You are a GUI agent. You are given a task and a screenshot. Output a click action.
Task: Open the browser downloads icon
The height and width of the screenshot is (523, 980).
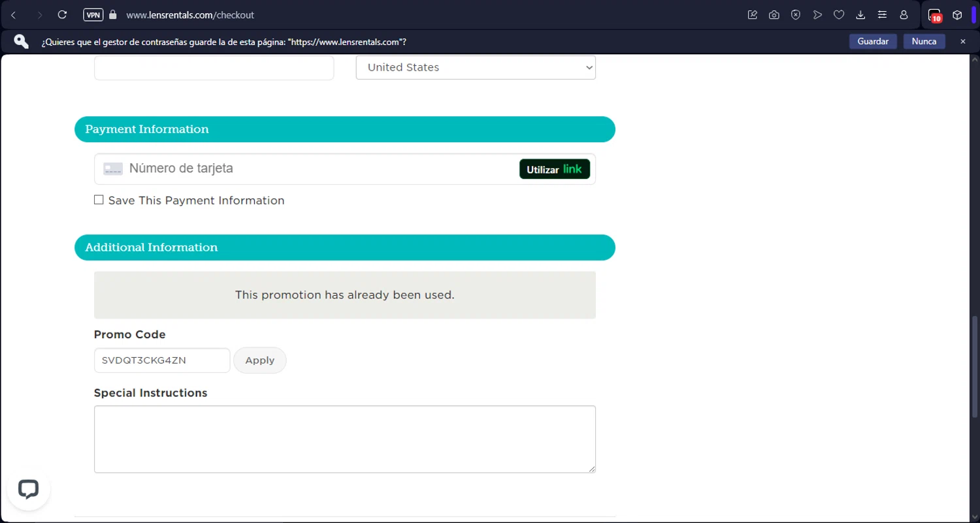pyautogui.click(x=860, y=15)
